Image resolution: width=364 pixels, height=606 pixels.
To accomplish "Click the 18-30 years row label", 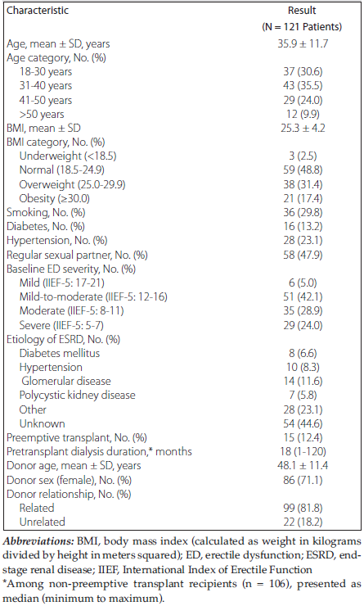I will click(46, 72).
